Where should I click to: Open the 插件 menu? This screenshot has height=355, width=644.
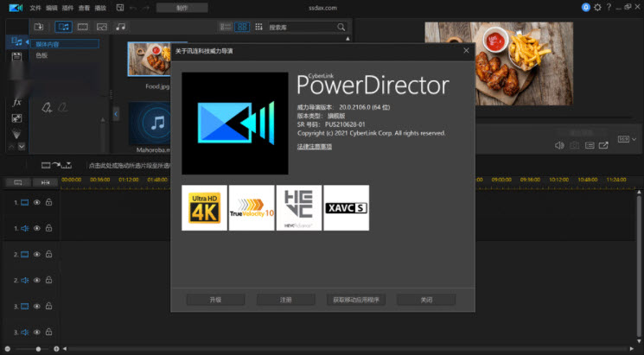68,7
